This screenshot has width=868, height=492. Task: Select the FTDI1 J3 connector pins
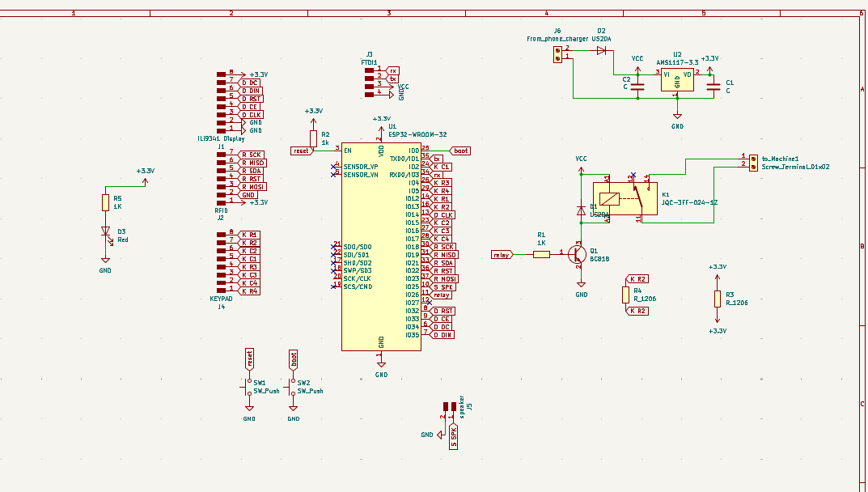[x=369, y=83]
